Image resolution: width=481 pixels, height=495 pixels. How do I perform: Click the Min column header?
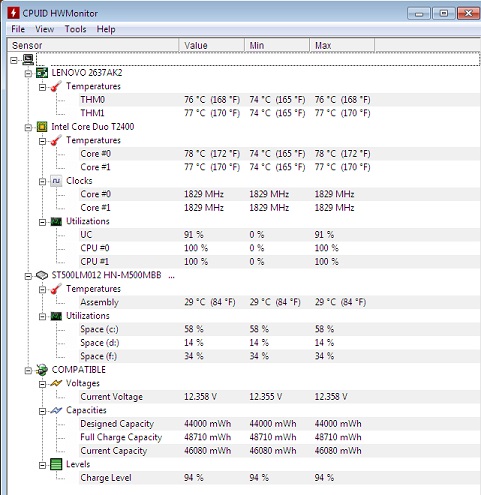(277, 45)
